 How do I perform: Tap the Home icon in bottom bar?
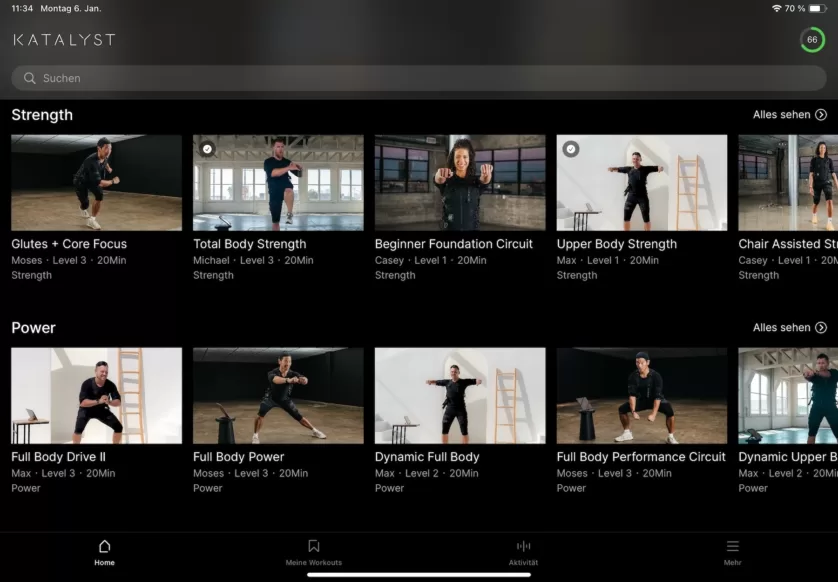pyautogui.click(x=104, y=546)
